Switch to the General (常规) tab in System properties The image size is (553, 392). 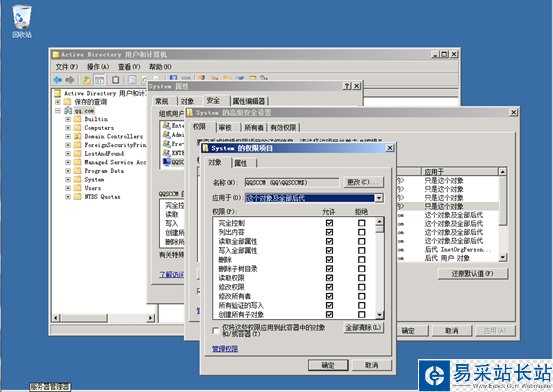pyautogui.click(x=162, y=101)
